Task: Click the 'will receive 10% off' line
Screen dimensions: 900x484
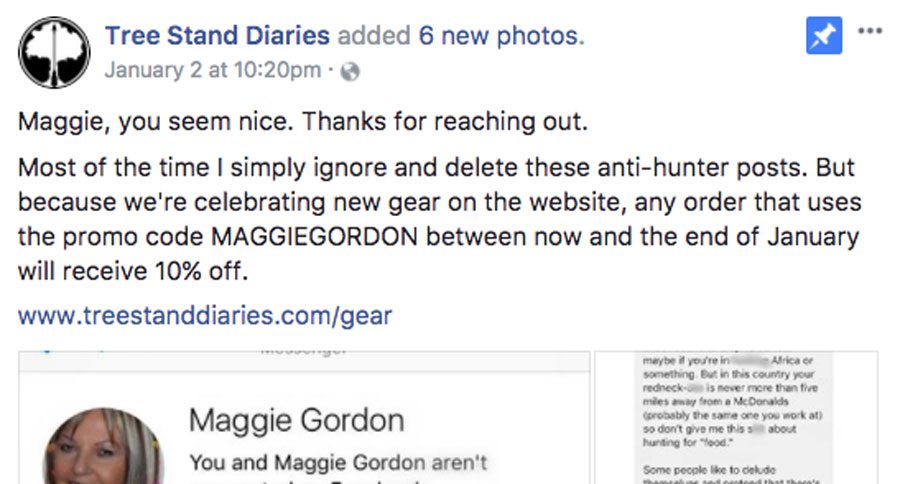Action: [x=133, y=272]
